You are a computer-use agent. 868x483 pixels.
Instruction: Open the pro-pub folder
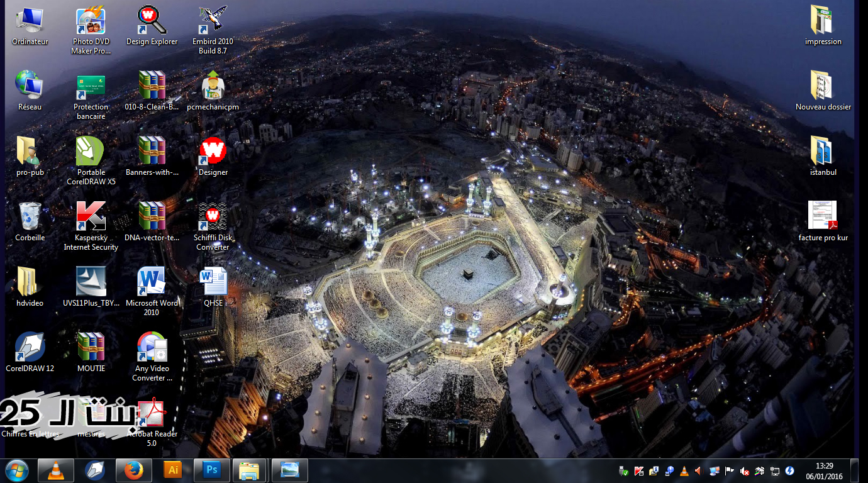tap(30, 157)
